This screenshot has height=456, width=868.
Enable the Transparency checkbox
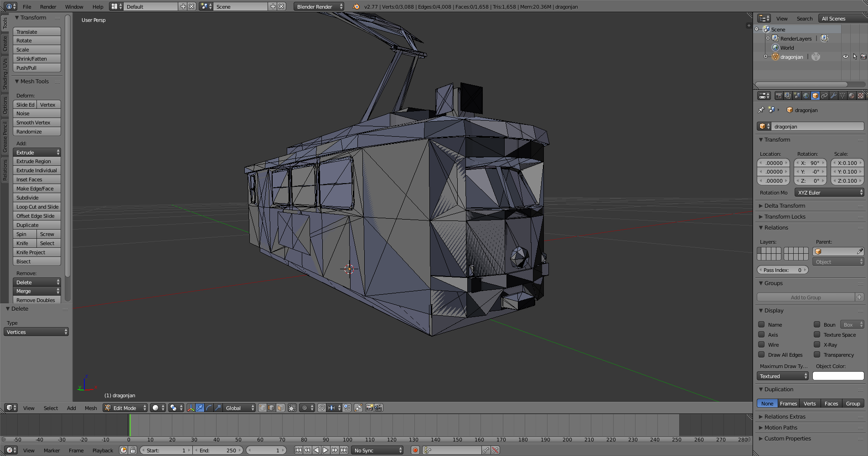tap(817, 354)
